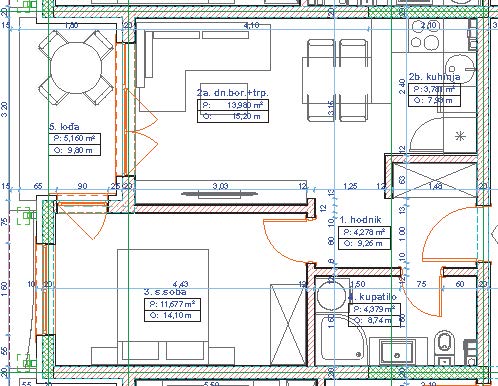Select the 1. hodnik area box
Viewport: 498px width, 386px height.
(364, 238)
